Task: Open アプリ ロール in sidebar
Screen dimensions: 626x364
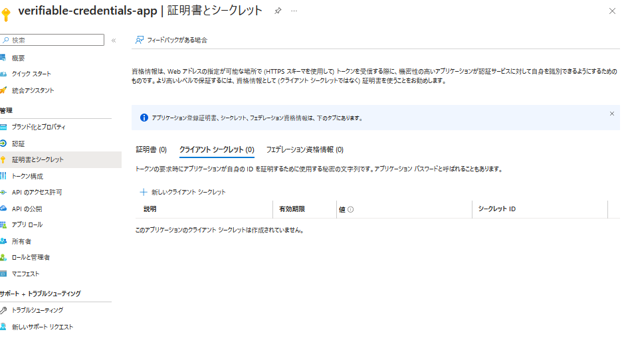Action: click(27, 225)
